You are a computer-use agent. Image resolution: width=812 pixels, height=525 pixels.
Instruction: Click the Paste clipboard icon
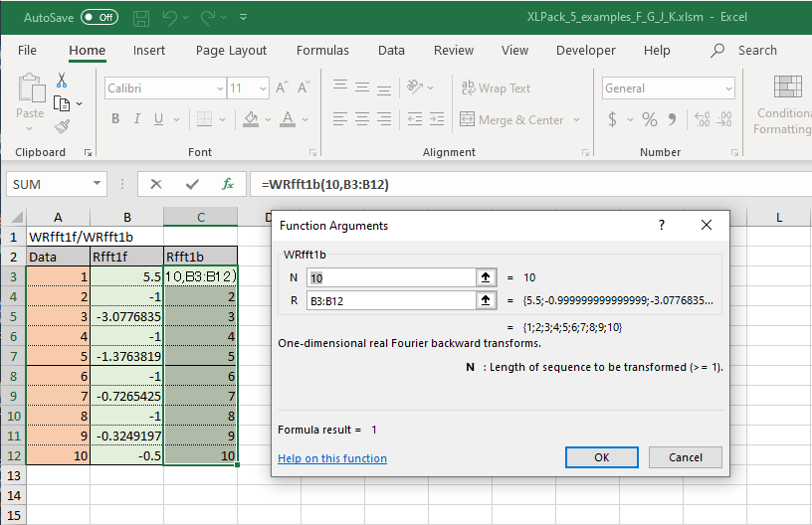coord(31,88)
